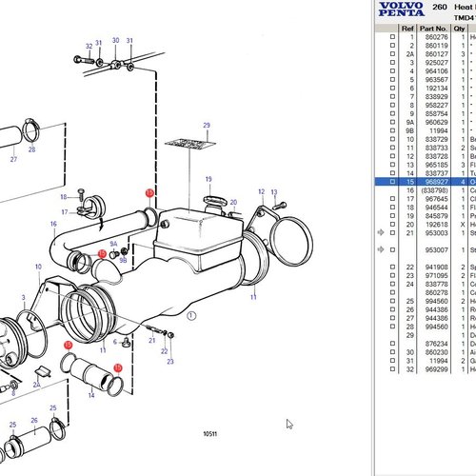Image resolution: width=476 pixels, height=476 pixels.
Task: Click the Part No. column header
Action: [433, 29]
